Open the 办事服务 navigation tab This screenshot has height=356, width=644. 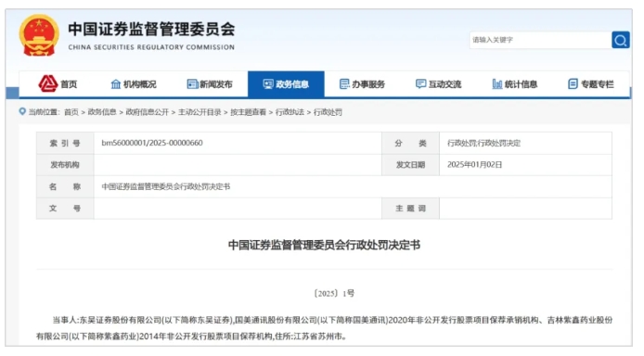tap(362, 84)
